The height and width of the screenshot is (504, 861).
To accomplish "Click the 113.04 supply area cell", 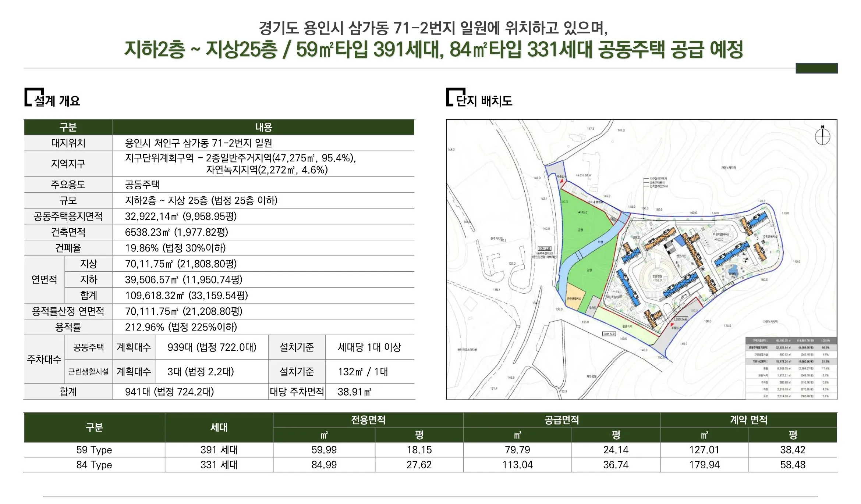I will [517, 465].
